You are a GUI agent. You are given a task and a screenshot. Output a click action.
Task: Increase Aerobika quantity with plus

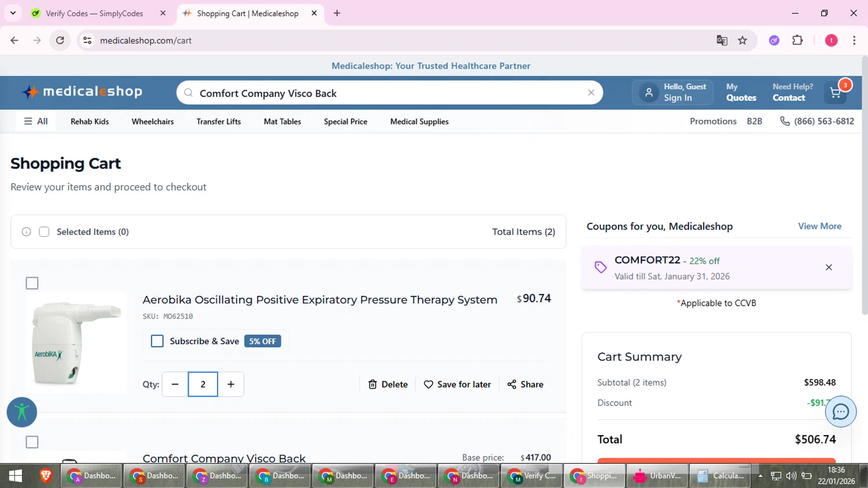click(x=231, y=384)
